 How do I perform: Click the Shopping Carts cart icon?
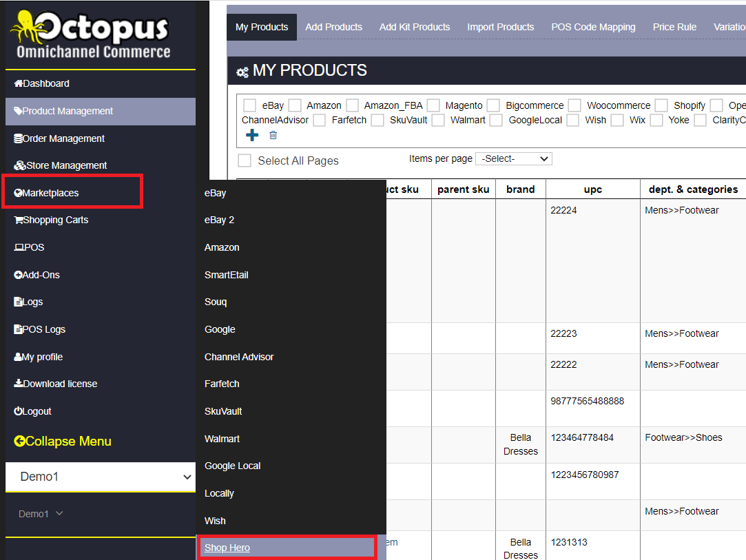[19, 220]
